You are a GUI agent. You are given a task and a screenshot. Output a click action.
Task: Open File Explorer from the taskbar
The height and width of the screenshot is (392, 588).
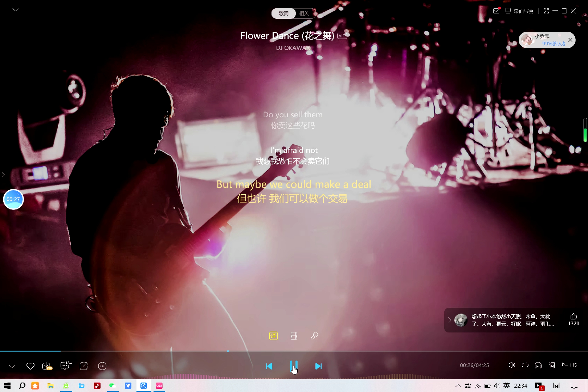click(x=50, y=386)
